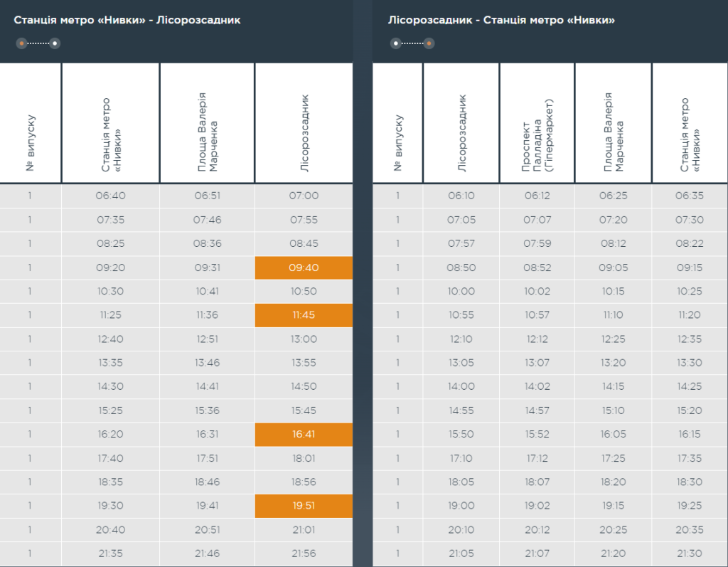This screenshot has width=728, height=567.
Task: Select the 06:40 departure from Нивки
Action: [110, 196]
